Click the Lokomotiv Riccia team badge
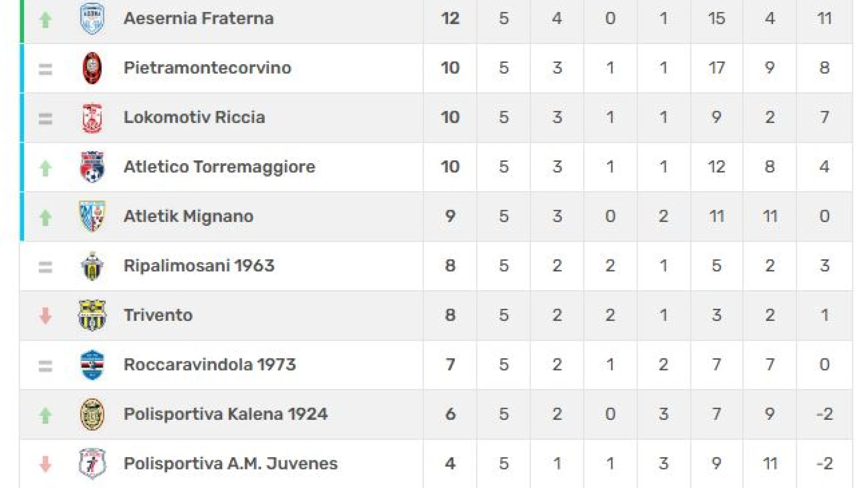The height and width of the screenshot is (488, 868). click(92, 118)
